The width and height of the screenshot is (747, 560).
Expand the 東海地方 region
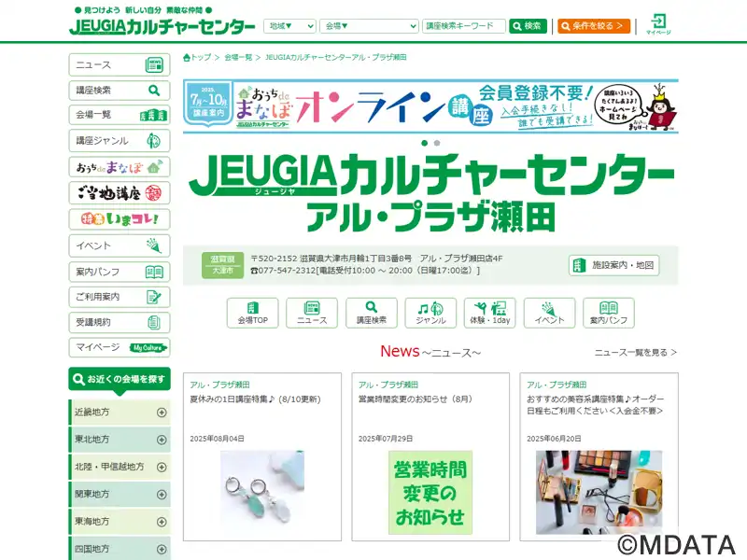pos(120,522)
